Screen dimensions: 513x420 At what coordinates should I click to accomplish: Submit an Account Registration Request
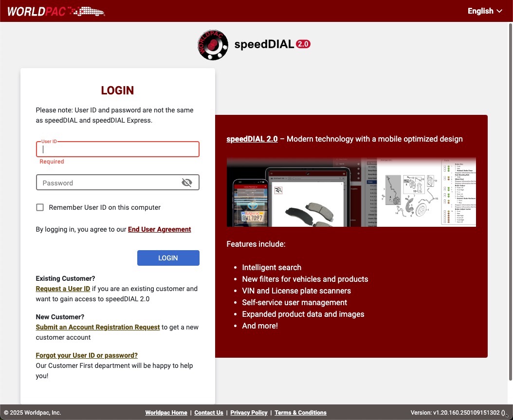tap(97, 327)
